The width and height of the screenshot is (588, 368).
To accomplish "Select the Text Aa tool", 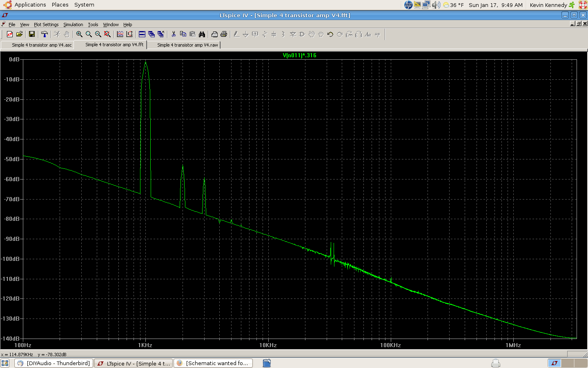I will pos(368,34).
